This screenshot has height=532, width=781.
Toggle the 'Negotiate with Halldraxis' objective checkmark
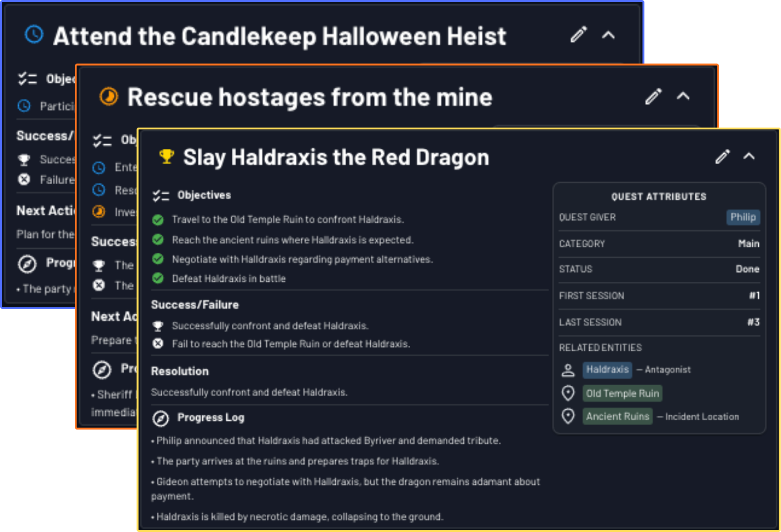158,259
